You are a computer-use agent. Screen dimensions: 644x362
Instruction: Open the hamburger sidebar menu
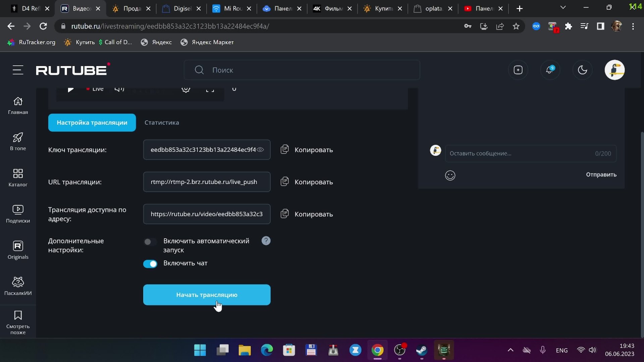(x=18, y=70)
